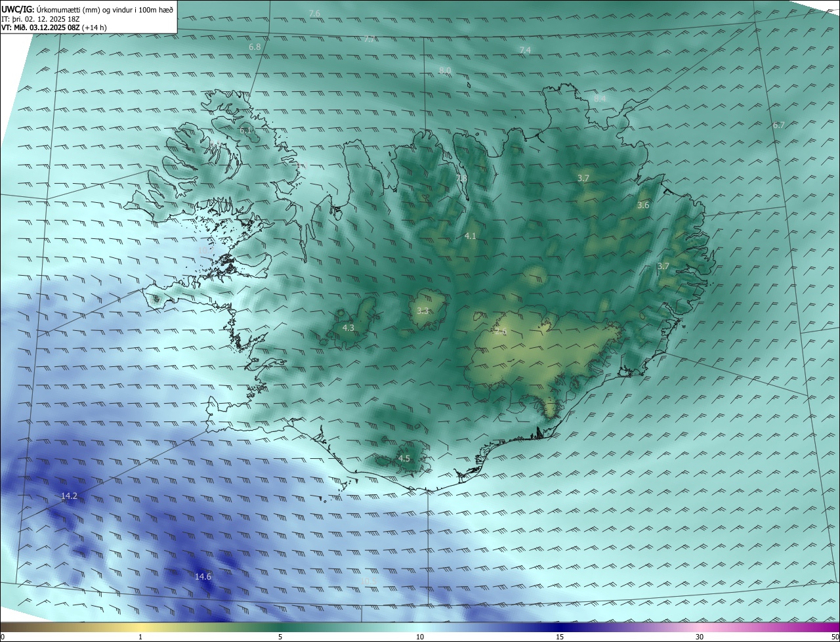Click the 2.6 value label on the map
This screenshot has height=642, width=840.
tap(501, 332)
